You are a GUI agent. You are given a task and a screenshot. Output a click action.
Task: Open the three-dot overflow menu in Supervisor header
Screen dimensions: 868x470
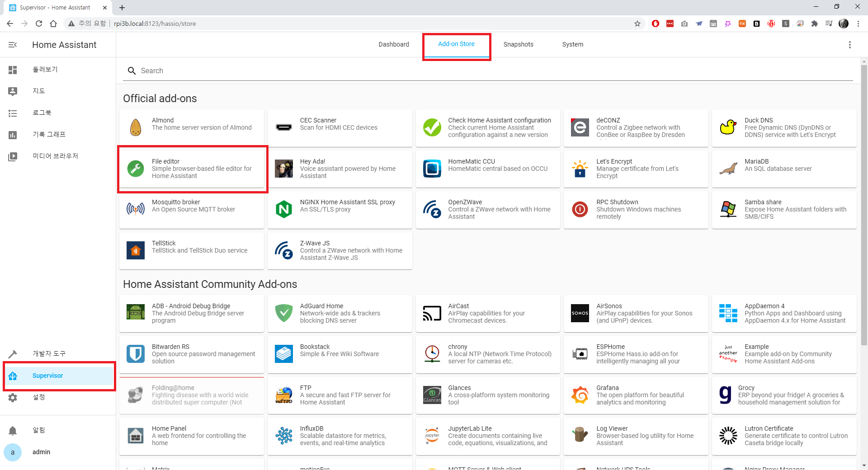pyautogui.click(x=850, y=45)
